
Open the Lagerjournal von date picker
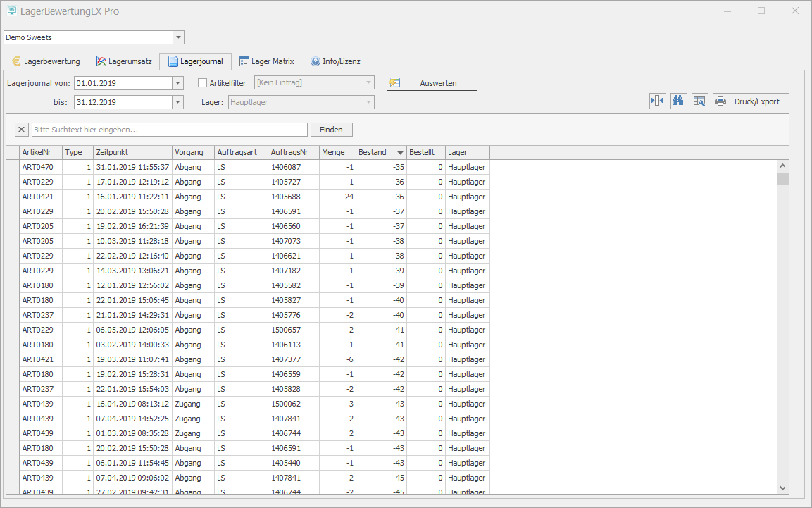pos(177,83)
